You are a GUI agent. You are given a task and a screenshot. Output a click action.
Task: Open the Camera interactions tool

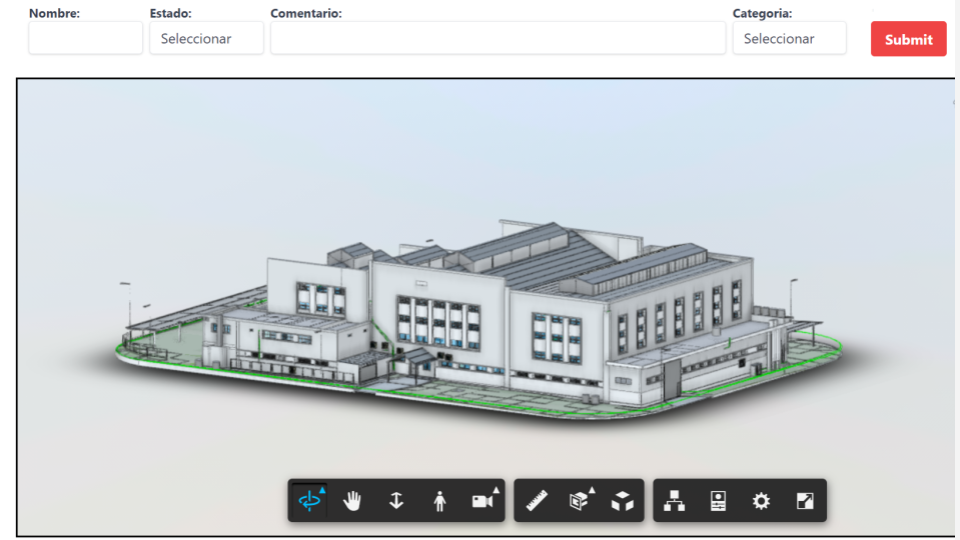483,501
